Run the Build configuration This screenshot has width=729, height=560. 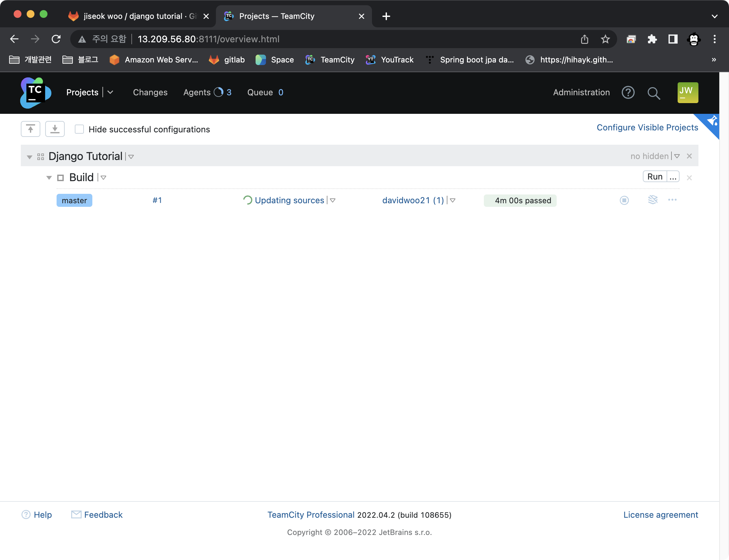tap(655, 177)
